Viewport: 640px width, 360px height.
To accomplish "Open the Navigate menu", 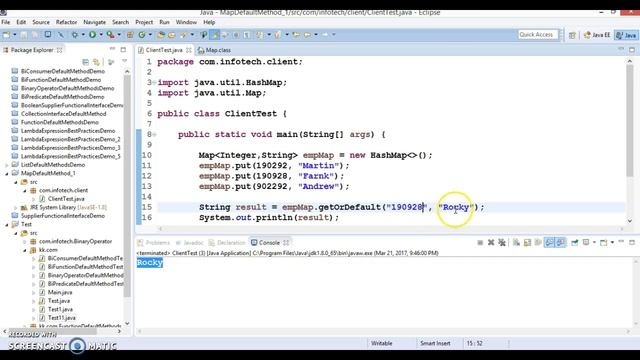I will (x=94, y=22).
